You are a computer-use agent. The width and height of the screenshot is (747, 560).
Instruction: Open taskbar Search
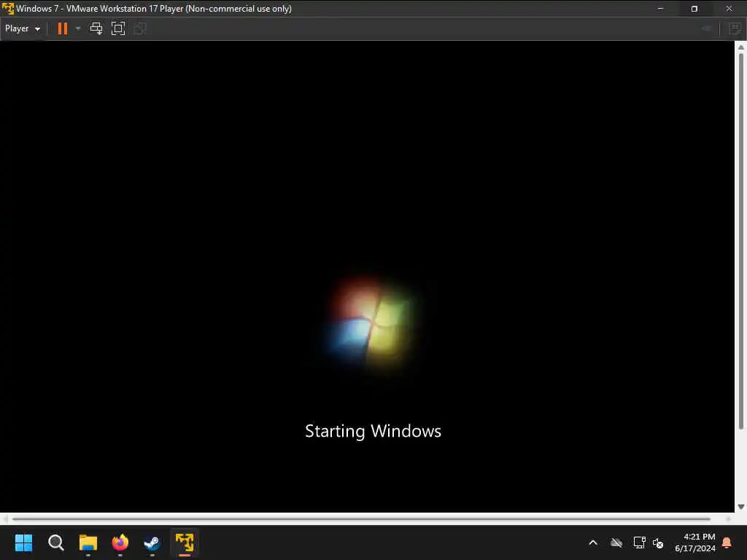coord(55,542)
